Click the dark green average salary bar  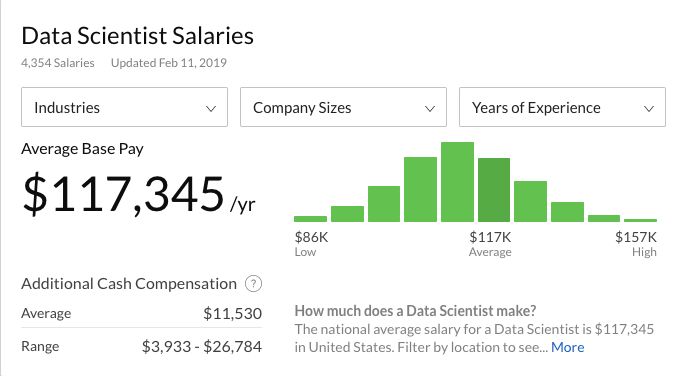pyautogui.click(x=494, y=190)
